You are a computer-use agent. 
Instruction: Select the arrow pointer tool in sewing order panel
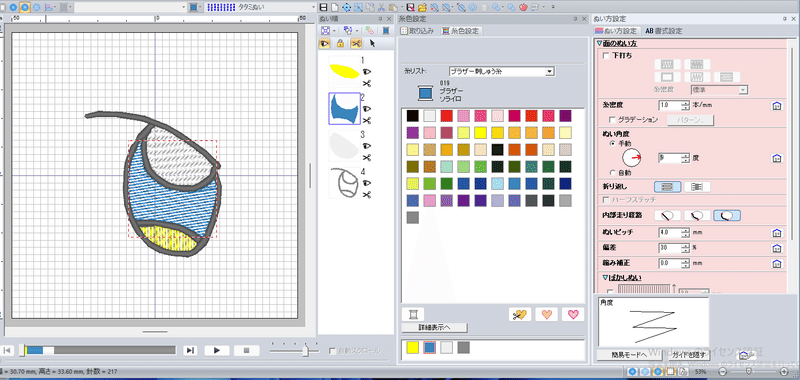tap(372, 44)
